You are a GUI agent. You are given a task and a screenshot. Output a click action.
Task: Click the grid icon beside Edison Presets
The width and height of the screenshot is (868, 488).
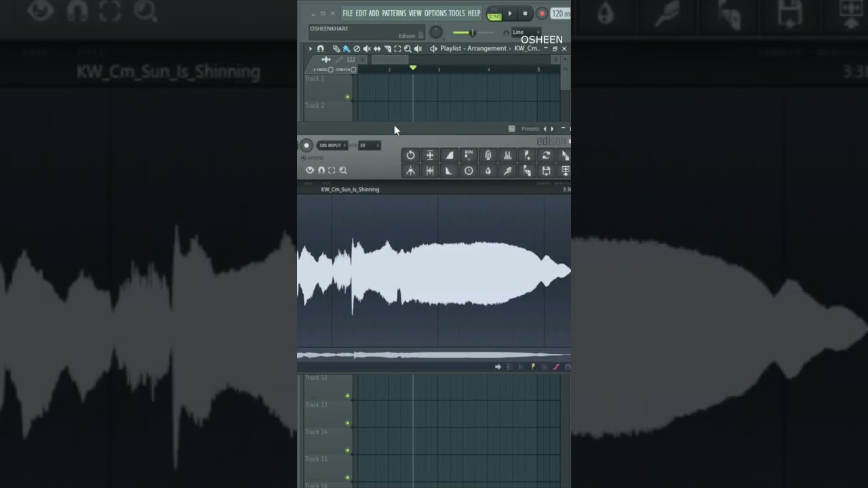(x=511, y=129)
